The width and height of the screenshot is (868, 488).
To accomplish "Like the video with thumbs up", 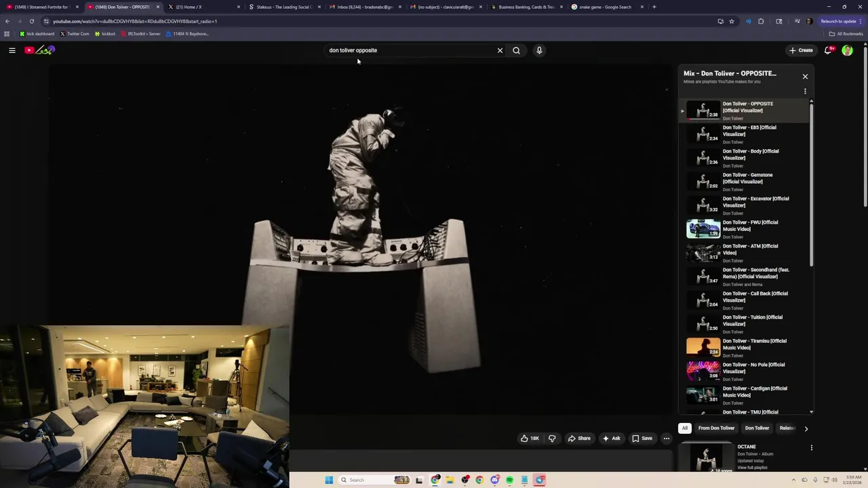I will point(530,439).
